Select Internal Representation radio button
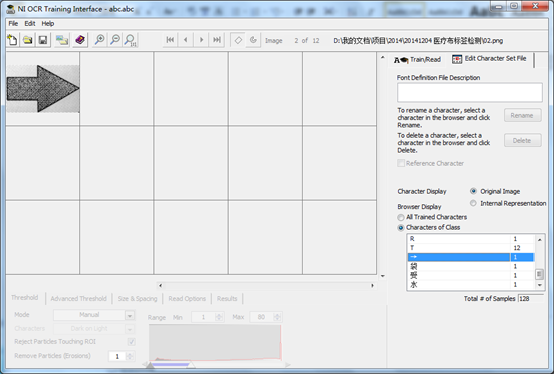The height and width of the screenshot is (374, 554). tap(473, 203)
